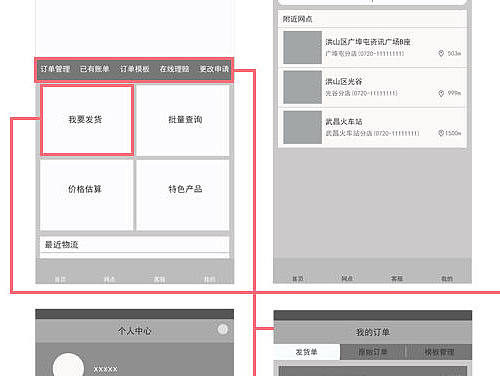The height and width of the screenshot is (376, 500).
Task: Tap 我的 in outlets screen bottom bar
Action: point(447,278)
